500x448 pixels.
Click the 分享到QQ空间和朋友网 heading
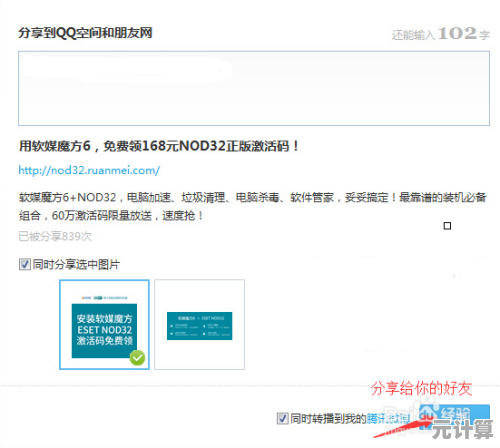(x=85, y=33)
